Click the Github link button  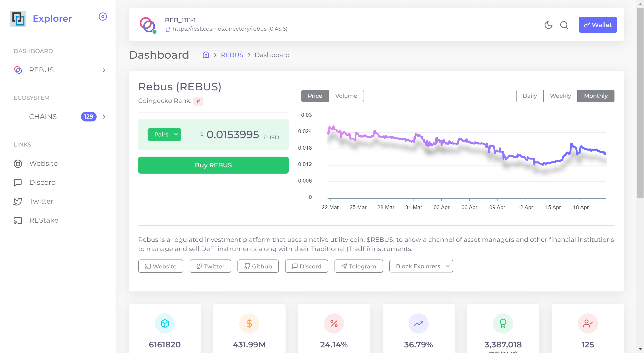[258, 266]
